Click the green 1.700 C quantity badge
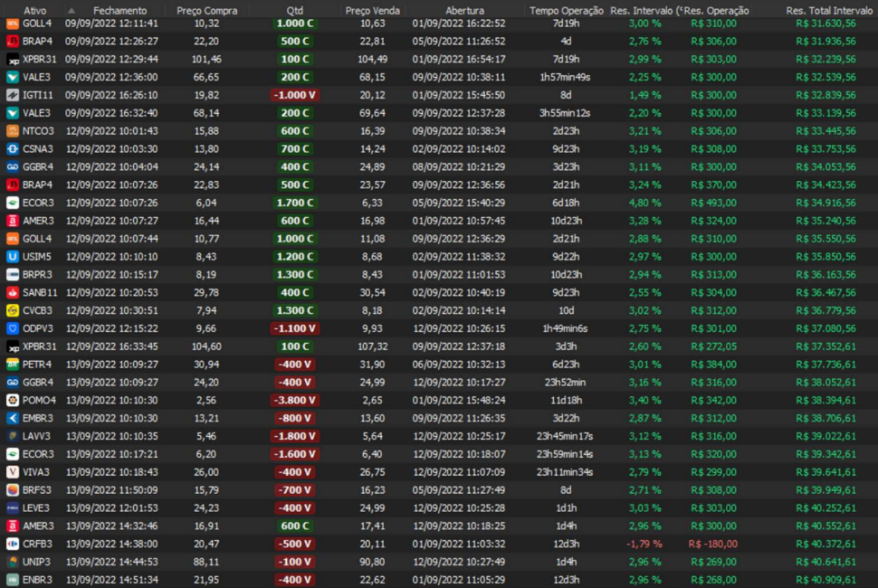The image size is (878, 588). (295, 203)
